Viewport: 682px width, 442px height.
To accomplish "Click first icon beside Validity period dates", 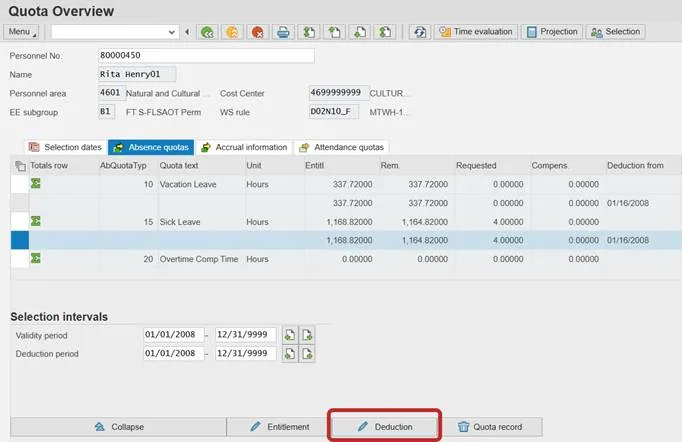I will coord(289,334).
